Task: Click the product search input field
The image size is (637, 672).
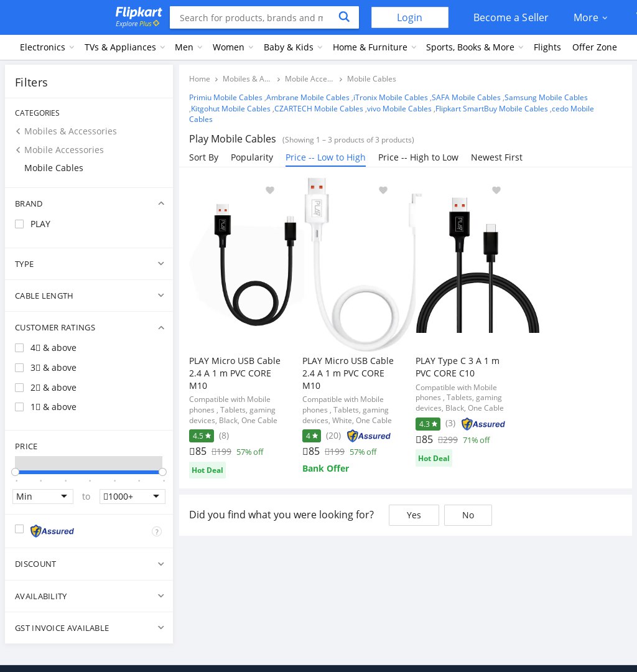Action: click(x=251, y=17)
